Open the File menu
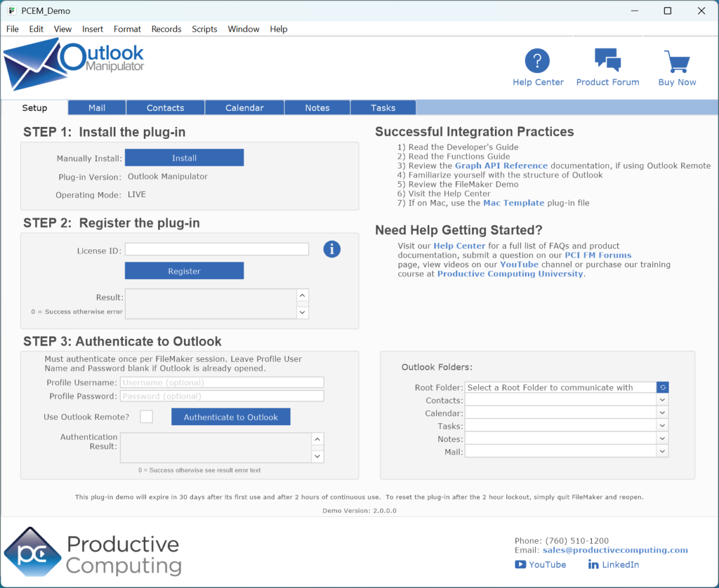 click(x=13, y=29)
